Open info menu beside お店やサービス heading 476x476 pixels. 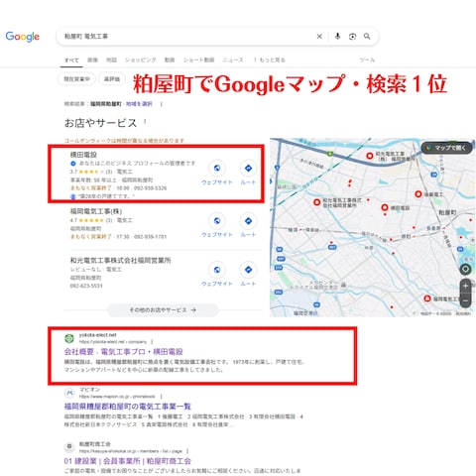click(x=145, y=122)
